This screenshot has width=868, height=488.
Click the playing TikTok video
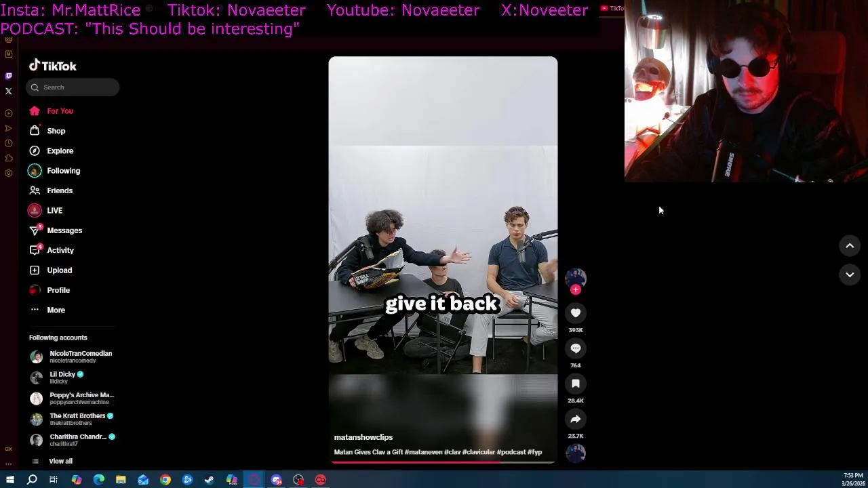coord(443,260)
